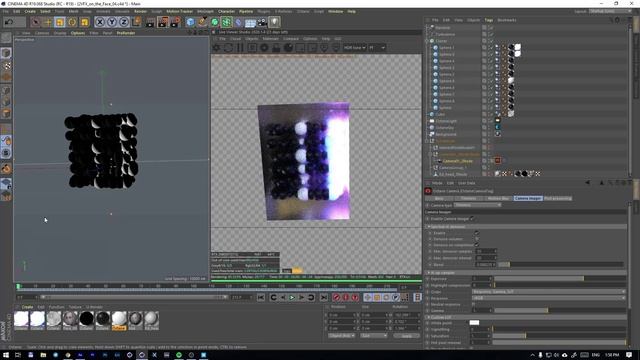Go to the end of the animation
Screen dimensions: 640x360
click(x=324, y=298)
